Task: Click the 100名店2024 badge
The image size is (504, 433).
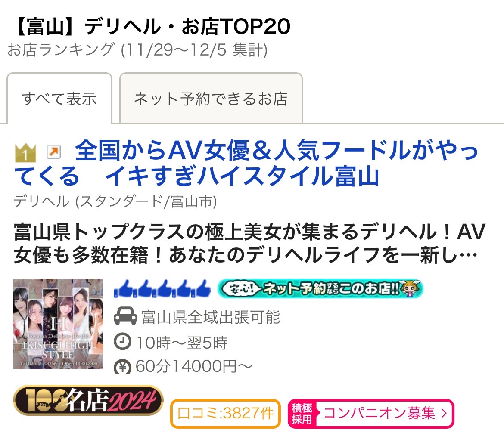Action: [88, 401]
